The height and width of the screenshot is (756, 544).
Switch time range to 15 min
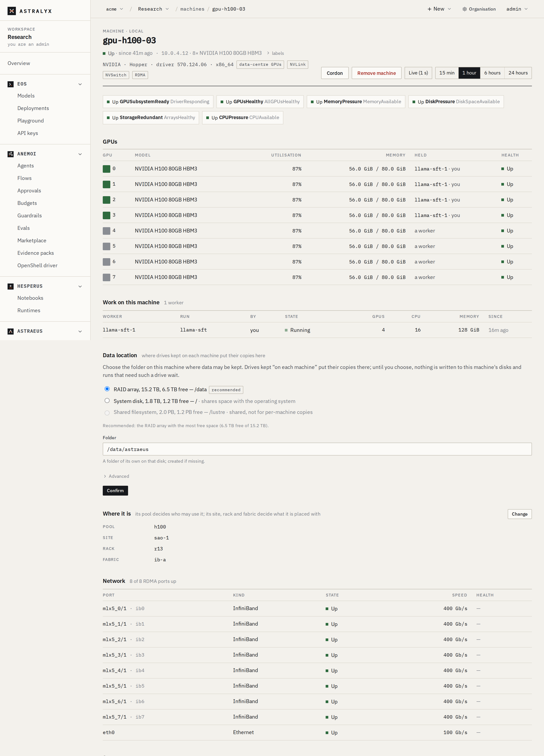pos(447,73)
